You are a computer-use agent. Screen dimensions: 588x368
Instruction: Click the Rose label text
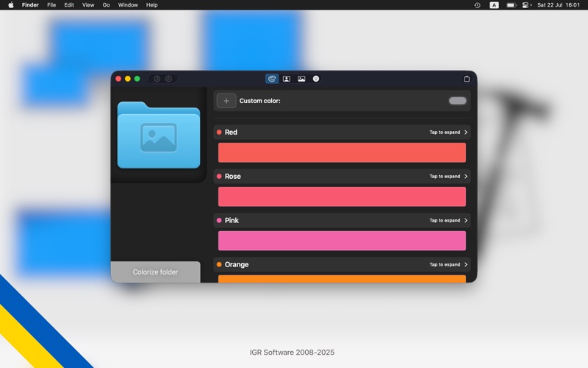coord(233,177)
